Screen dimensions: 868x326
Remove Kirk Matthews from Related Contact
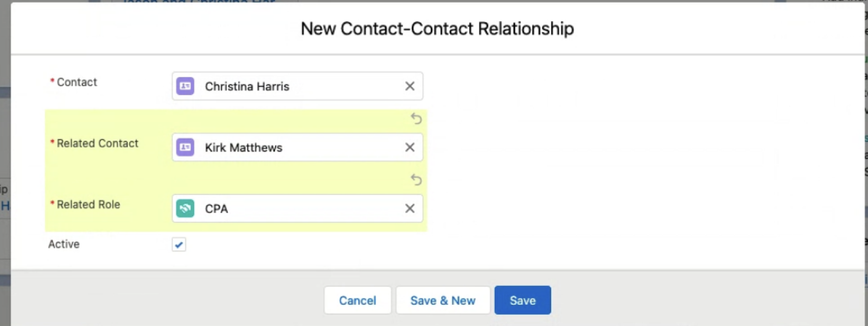pyautogui.click(x=410, y=147)
